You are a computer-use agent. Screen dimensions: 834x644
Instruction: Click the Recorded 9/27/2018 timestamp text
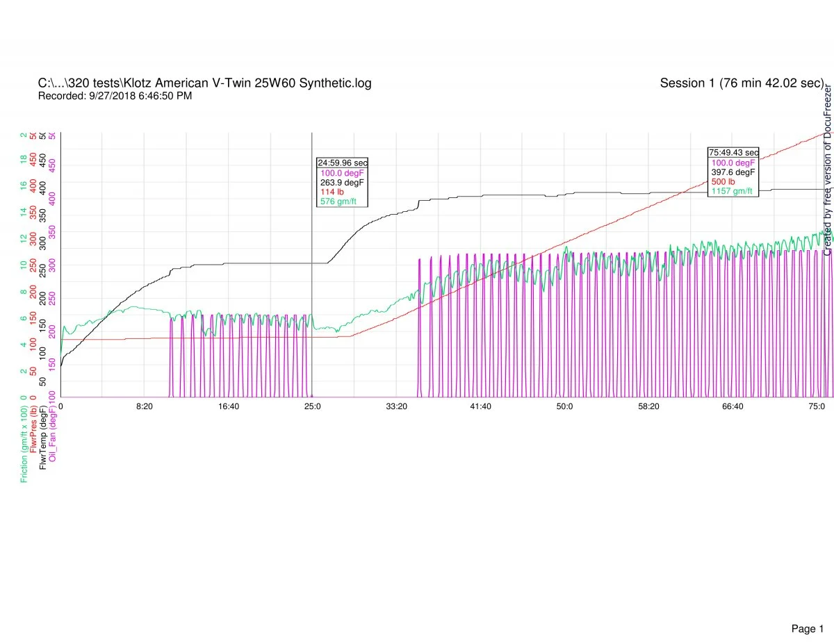click(x=115, y=97)
